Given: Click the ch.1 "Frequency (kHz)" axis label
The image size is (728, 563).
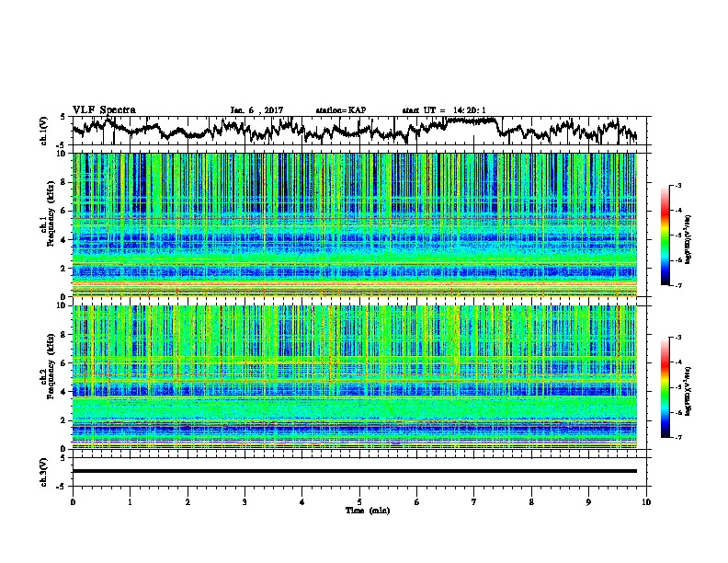Looking at the screenshot, I should point(51,214).
